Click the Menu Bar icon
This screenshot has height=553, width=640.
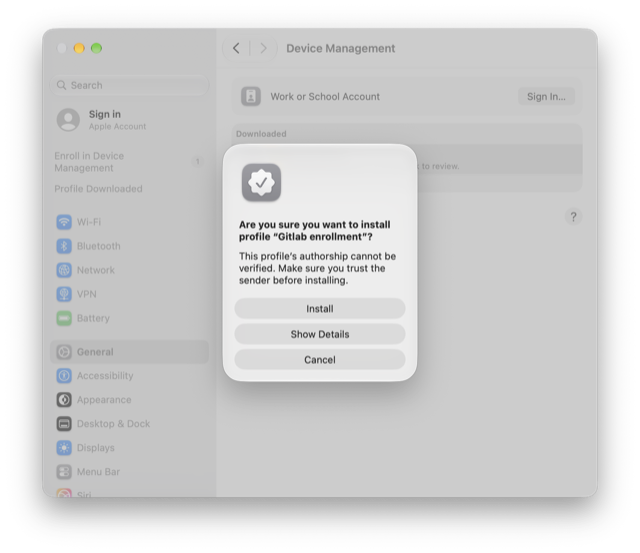(x=64, y=472)
